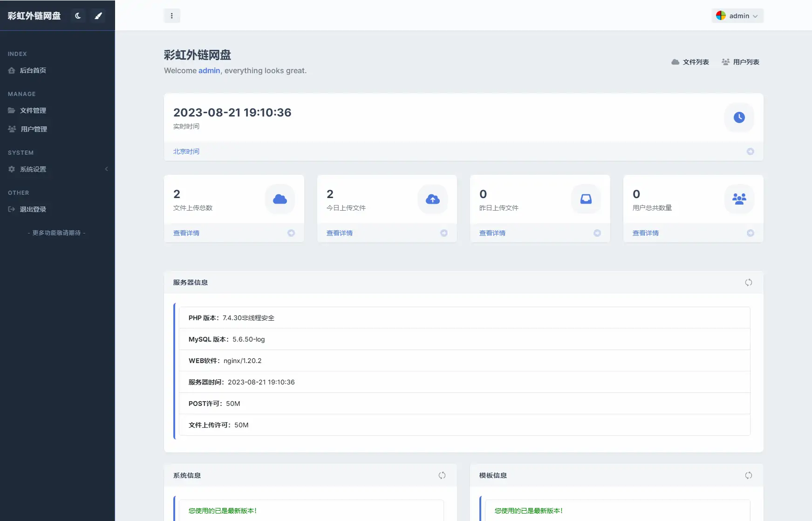Click the refresh icon on 服务器信息 panel
The image size is (812, 521).
point(749,282)
